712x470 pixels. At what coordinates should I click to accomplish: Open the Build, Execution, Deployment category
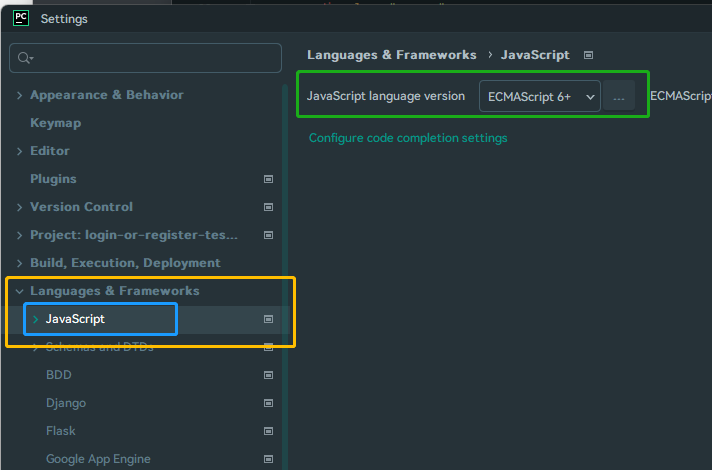[x=125, y=263]
